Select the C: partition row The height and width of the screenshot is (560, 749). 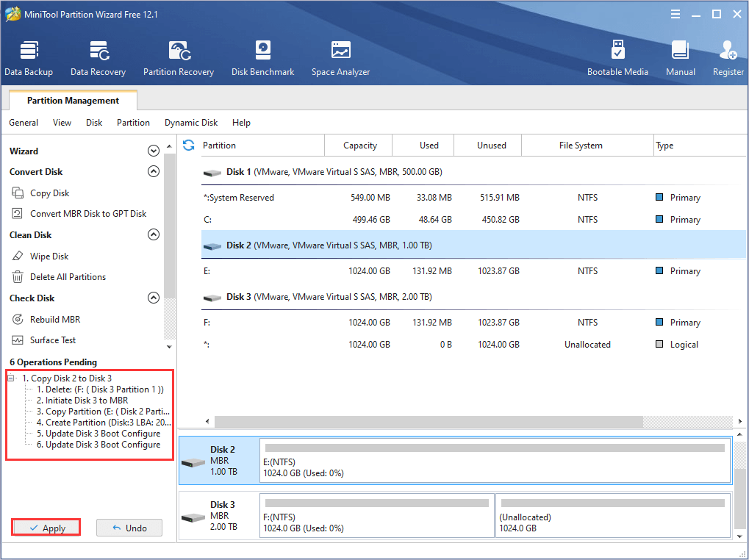[473, 220]
